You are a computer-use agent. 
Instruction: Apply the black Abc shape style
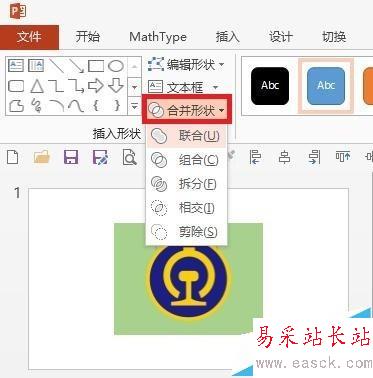point(270,86)
